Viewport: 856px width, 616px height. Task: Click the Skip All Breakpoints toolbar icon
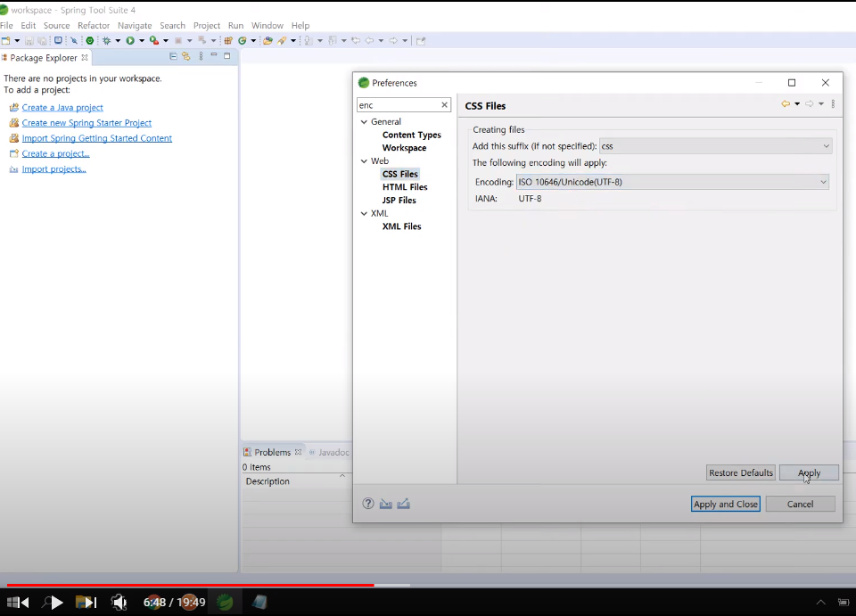tap(74, 40)
